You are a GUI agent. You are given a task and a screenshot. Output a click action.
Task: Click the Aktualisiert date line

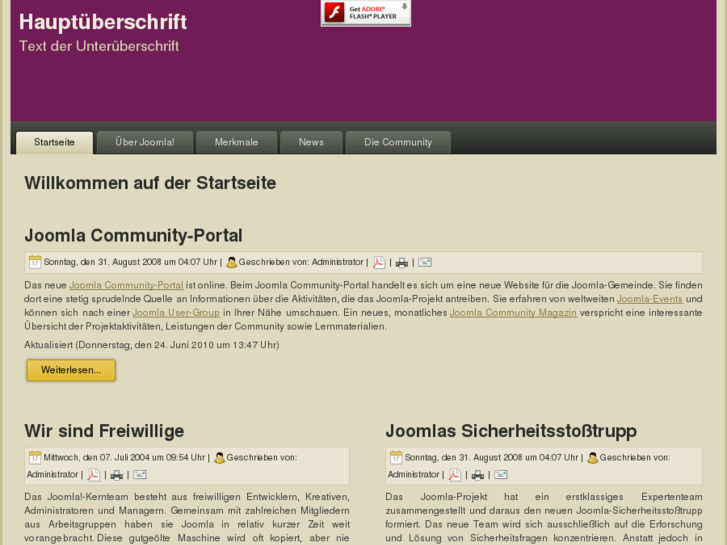(x=152, y=345)
